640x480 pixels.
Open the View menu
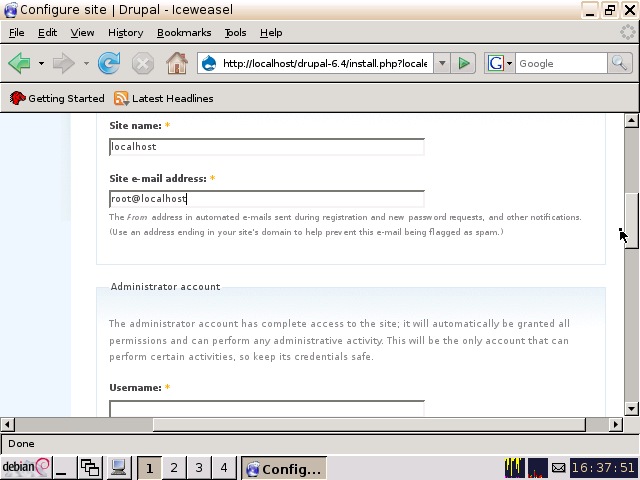(82, 32)
